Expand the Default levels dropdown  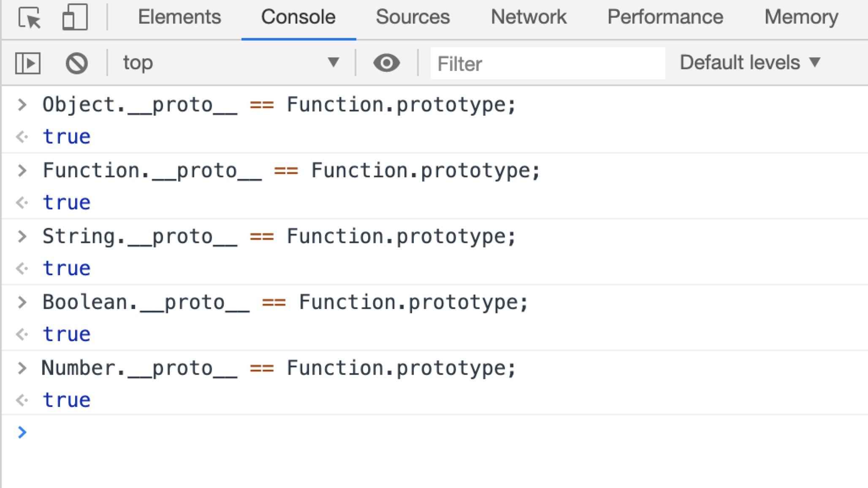[x=750, y=63]
